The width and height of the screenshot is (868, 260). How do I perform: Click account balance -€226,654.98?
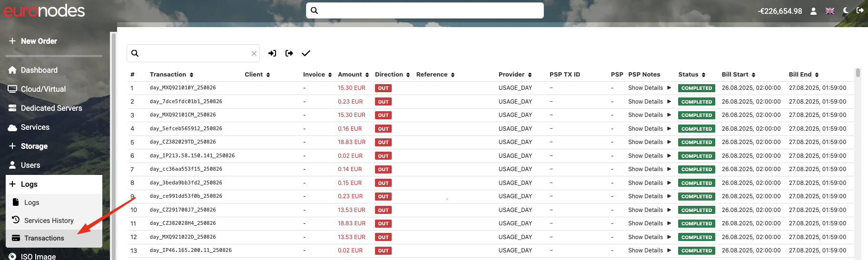780,11
